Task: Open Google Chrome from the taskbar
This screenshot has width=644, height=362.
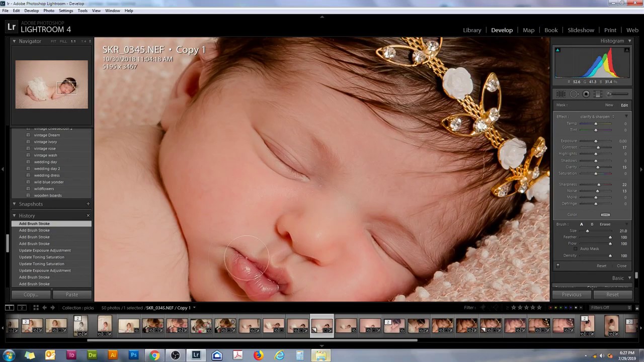Action: tap(154, 355)
